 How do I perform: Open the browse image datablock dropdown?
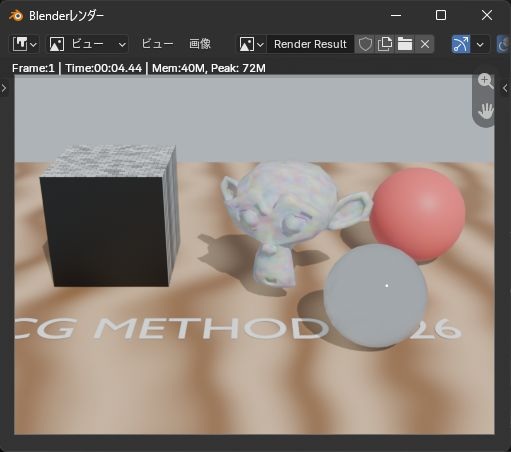pyautogui.click(x=251, y=44)
